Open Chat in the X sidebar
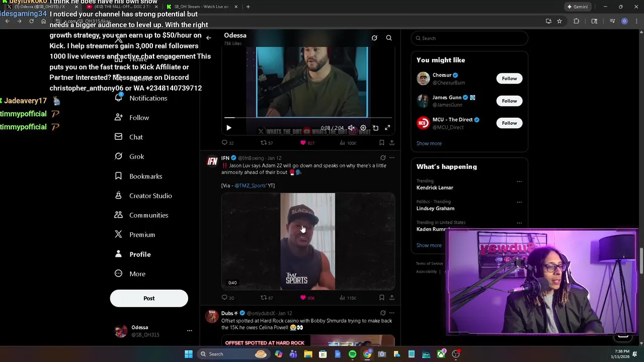The width and height of the screenshot is (644, 362). click(129, 137)
